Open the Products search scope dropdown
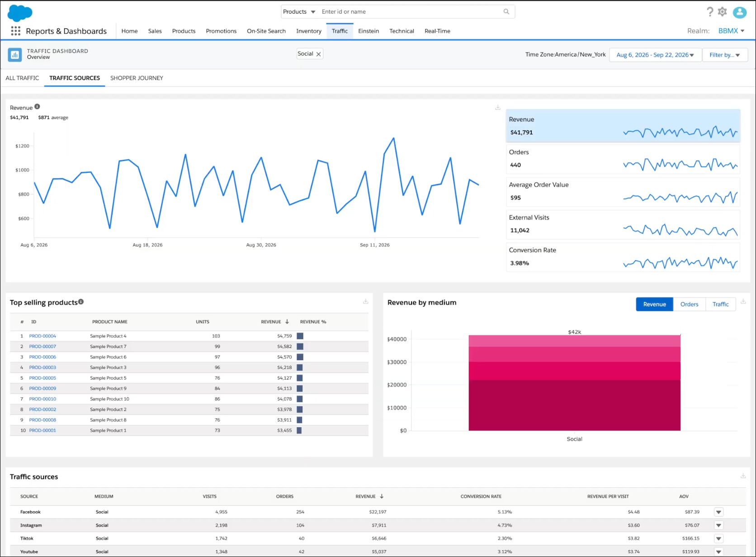 [x=299, y=12]
